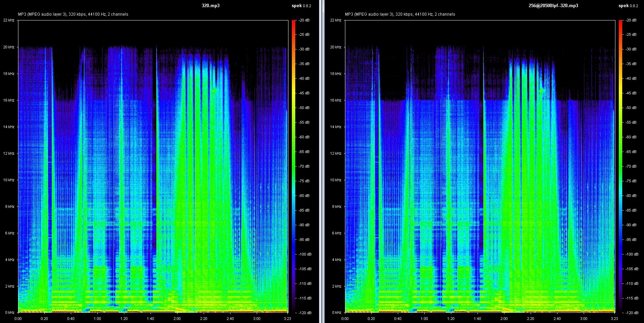Click the 1:20 time label in 320.mp3 window
Viewport: 644px width, 323px height.
[124, 319]
